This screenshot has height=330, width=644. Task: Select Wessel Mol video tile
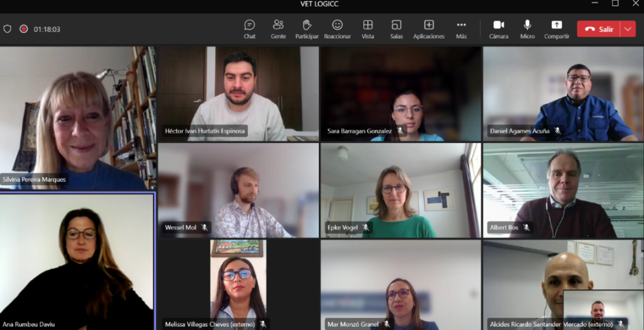pyautogui.click(x=238, y=190)
